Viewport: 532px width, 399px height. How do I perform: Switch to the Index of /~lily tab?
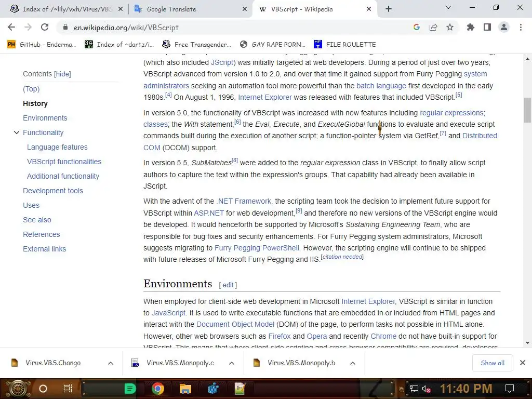67,9
